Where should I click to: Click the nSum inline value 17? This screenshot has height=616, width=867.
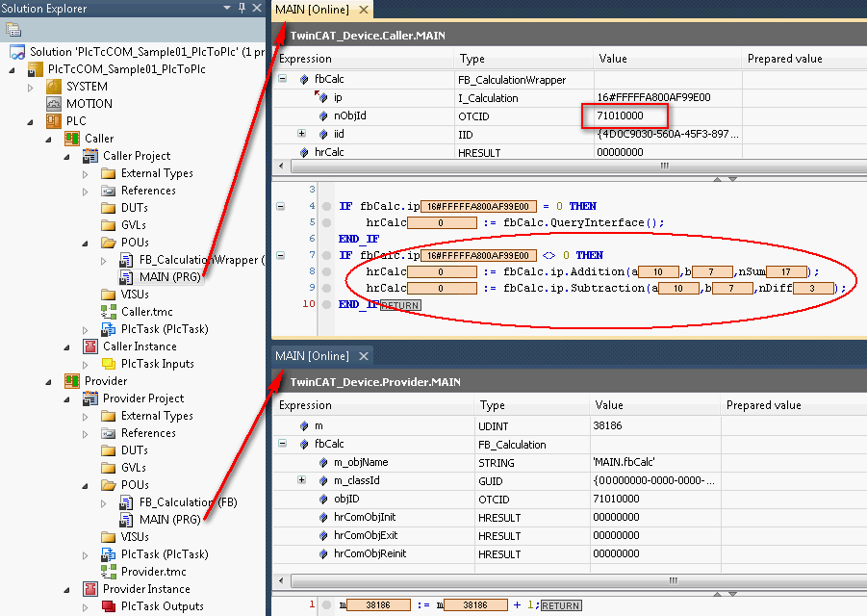pyautogui.click(x=786, y=272)
